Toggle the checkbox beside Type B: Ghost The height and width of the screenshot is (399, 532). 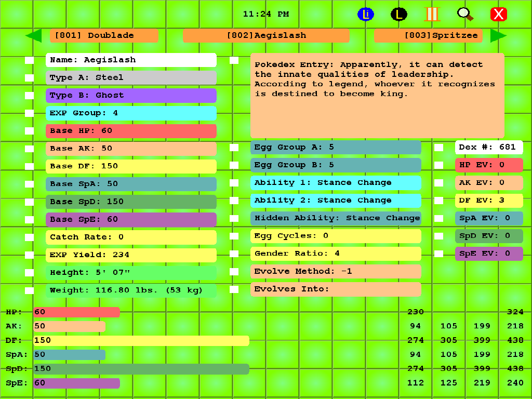coord(29,96)
